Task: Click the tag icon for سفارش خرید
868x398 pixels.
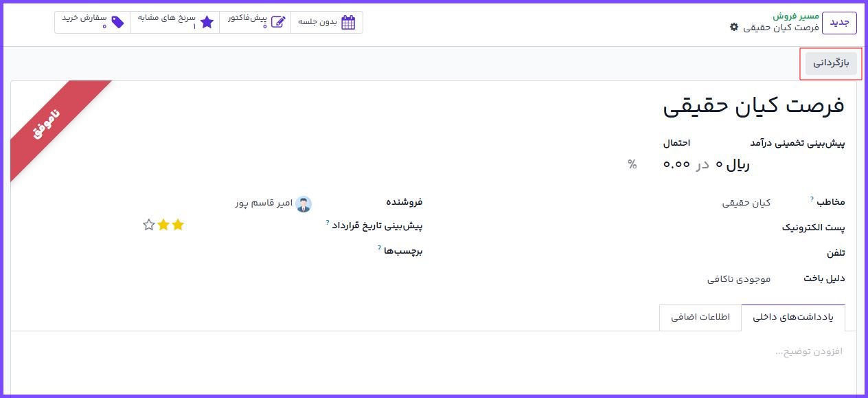Action: click(117, 22)
